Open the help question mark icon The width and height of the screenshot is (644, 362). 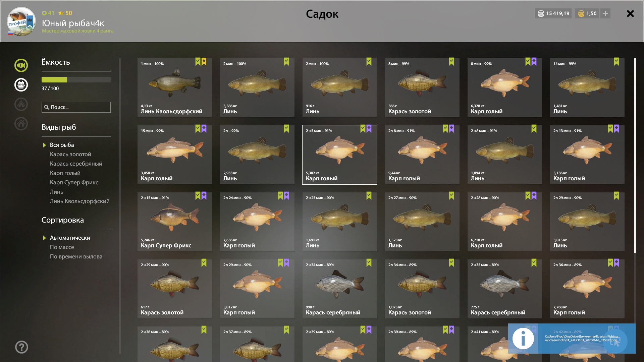21,347
